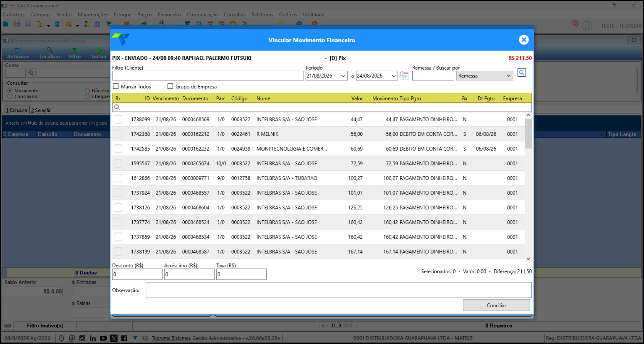Open the Relatórios menu

pyautogui.click(x=262, y=14)
